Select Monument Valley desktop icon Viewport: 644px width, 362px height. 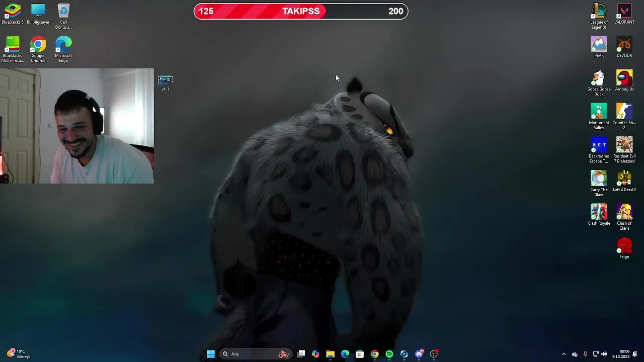(599, 117)
